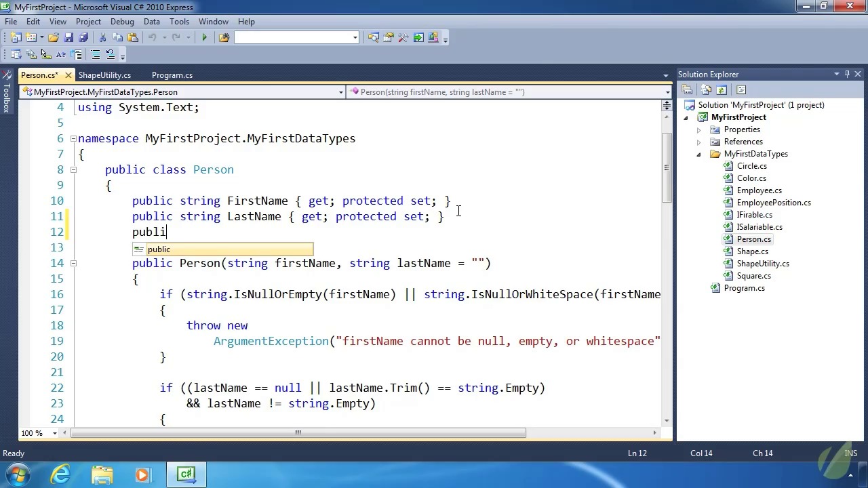Image resolution: width=868 pixels, height=488 pixels.
Task: Click the Add New Item icon
Action: (x=31, y=38)
